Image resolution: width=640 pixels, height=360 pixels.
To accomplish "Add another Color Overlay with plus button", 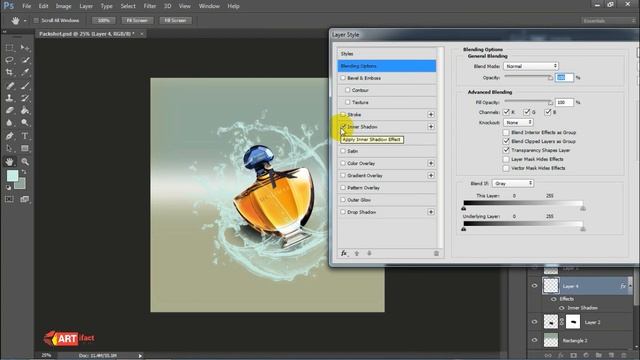I will 431,163.
